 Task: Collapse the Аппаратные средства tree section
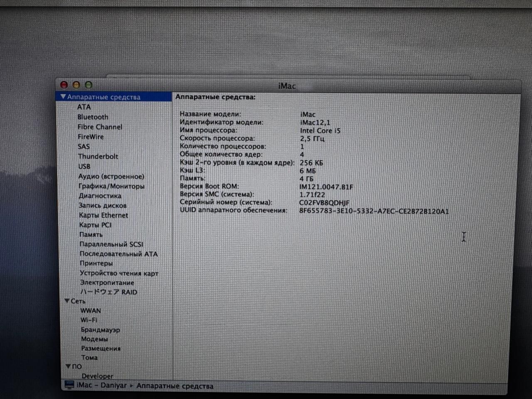click(x=63, y=97)
